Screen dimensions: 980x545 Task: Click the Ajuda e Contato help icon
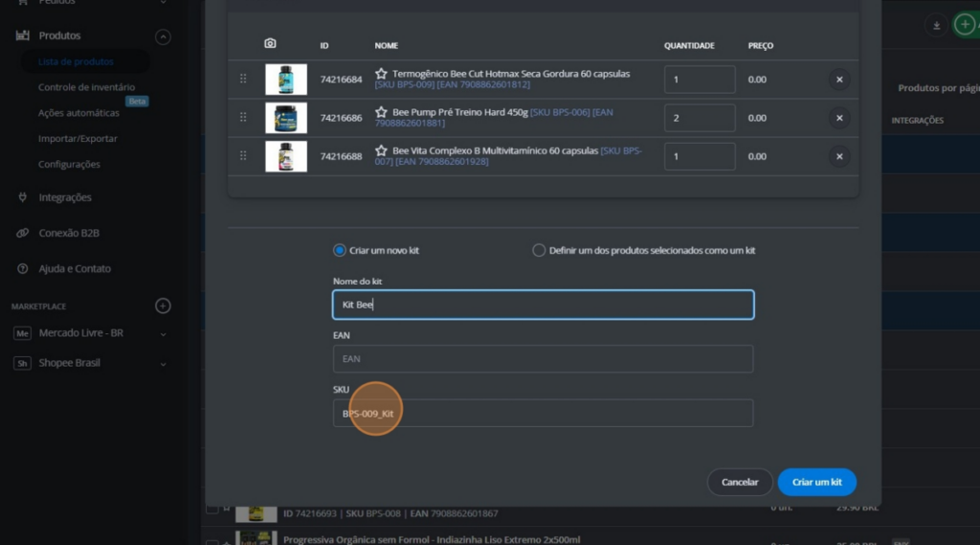coord(23,268)
